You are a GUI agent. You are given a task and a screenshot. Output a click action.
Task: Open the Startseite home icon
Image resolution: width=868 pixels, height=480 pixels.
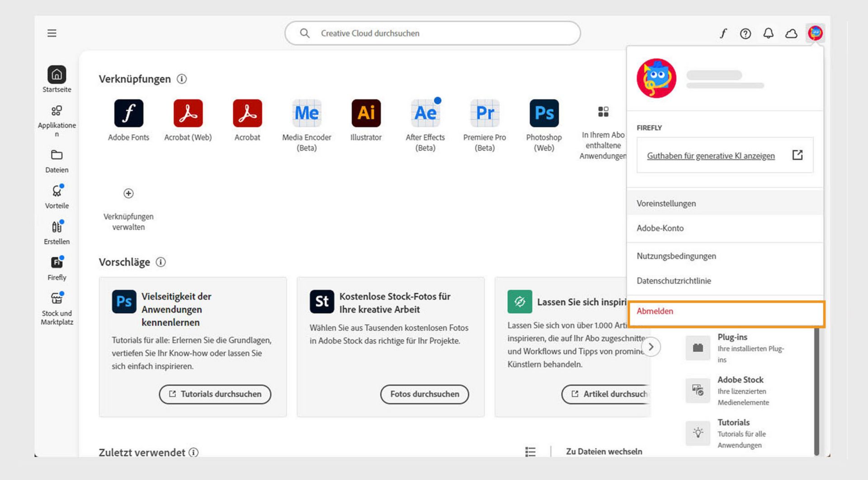[57, 74]
